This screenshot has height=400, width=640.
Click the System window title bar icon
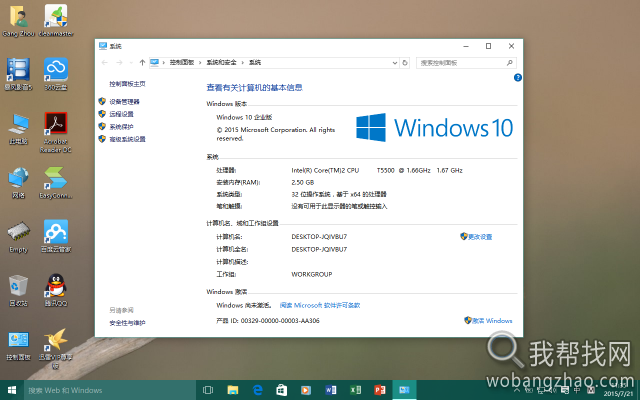(x=103, y=46)
